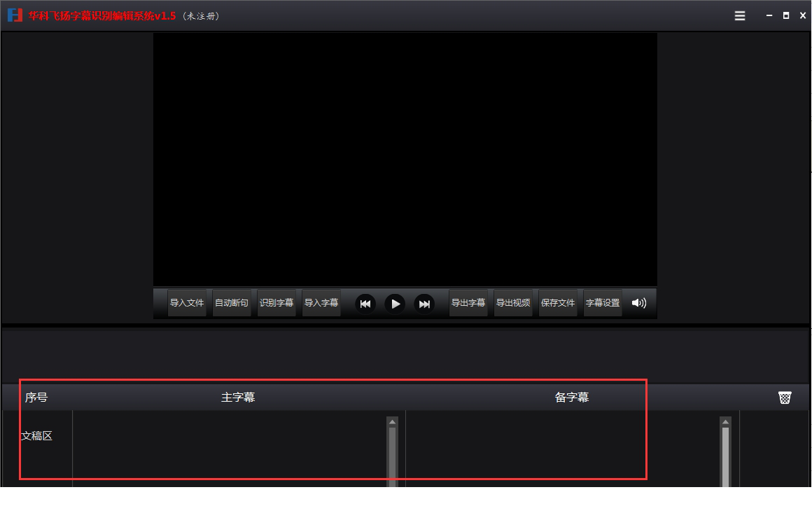812x506 pixels.
Task: Import subtitles via 导入字幕
Action: point(321,302)
